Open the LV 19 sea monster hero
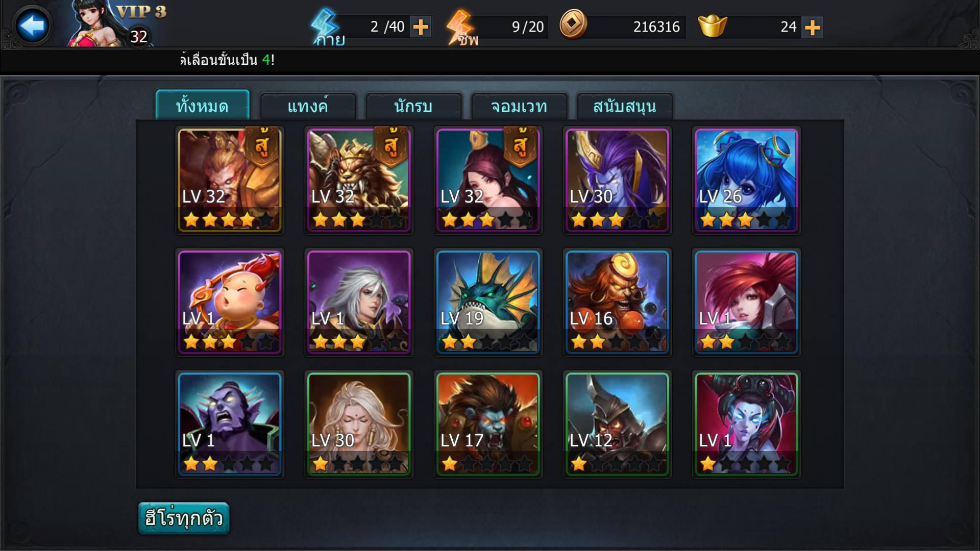Image resolution: width=980 pixels, height=551 pixels. (x=488, y=302)
